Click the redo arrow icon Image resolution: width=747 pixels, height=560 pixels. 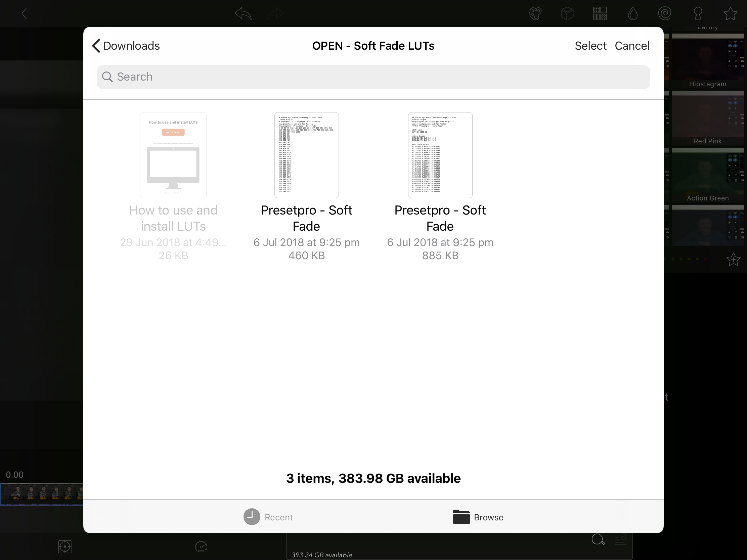click(x=275, y=13)
